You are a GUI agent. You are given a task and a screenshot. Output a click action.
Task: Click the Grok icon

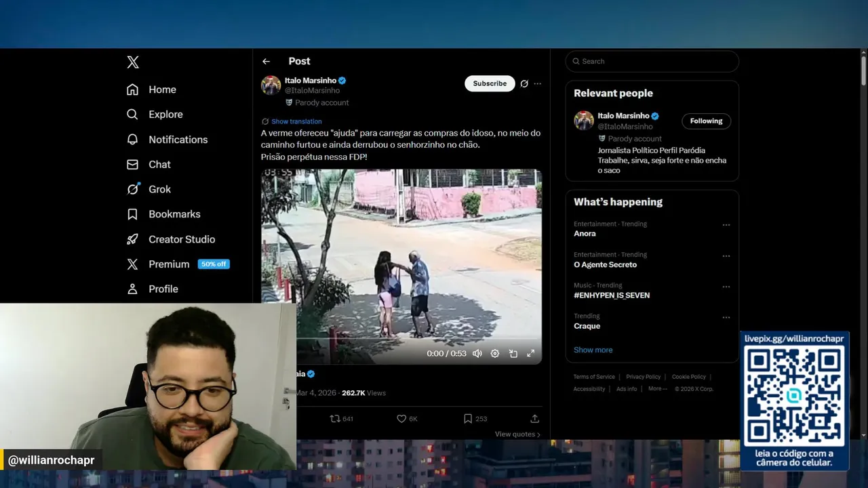pos(132,189)
